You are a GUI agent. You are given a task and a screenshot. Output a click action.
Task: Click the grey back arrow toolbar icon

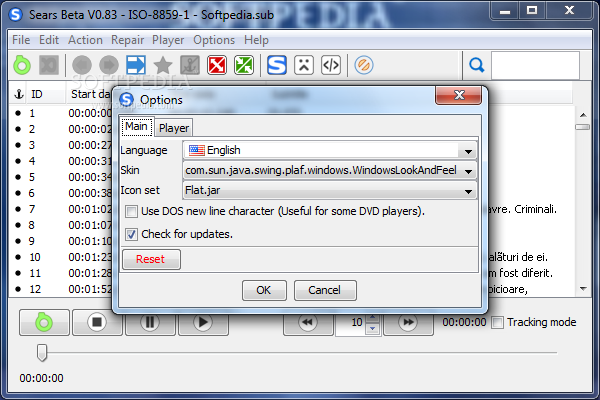point(82,65)
